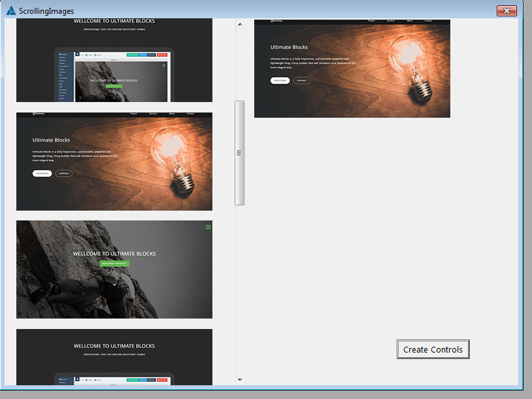Click the down chevron on rock climber image
The width and height of the screenshot is (532, 399).
pos(114,285)
